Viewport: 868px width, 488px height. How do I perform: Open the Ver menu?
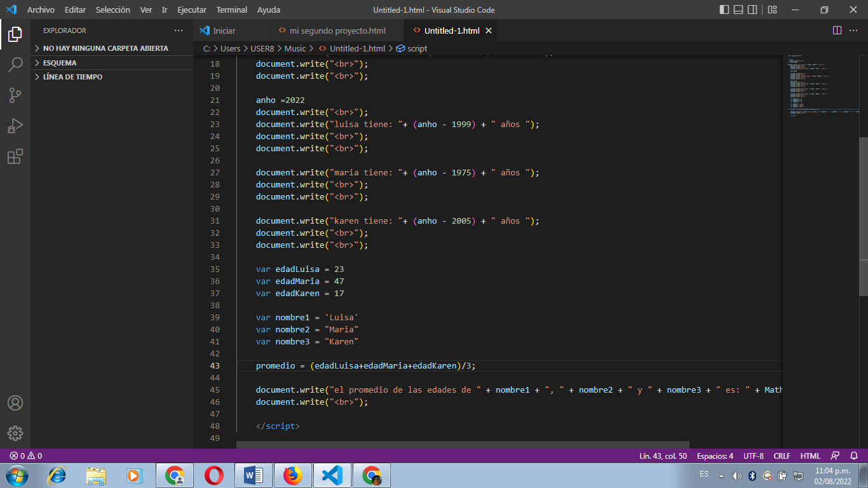point(146,10)
